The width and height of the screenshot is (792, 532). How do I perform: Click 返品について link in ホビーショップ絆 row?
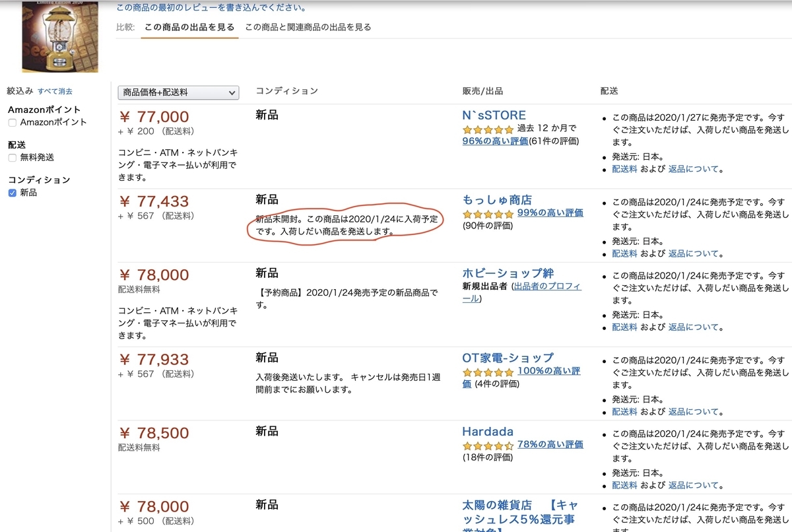(x=693, y=327)
